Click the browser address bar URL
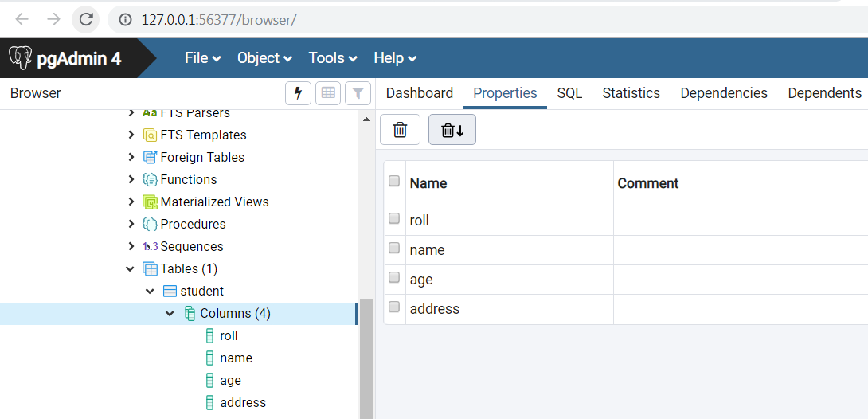Image resolution: width=868 pixels, height=419 pixels. 219,20
